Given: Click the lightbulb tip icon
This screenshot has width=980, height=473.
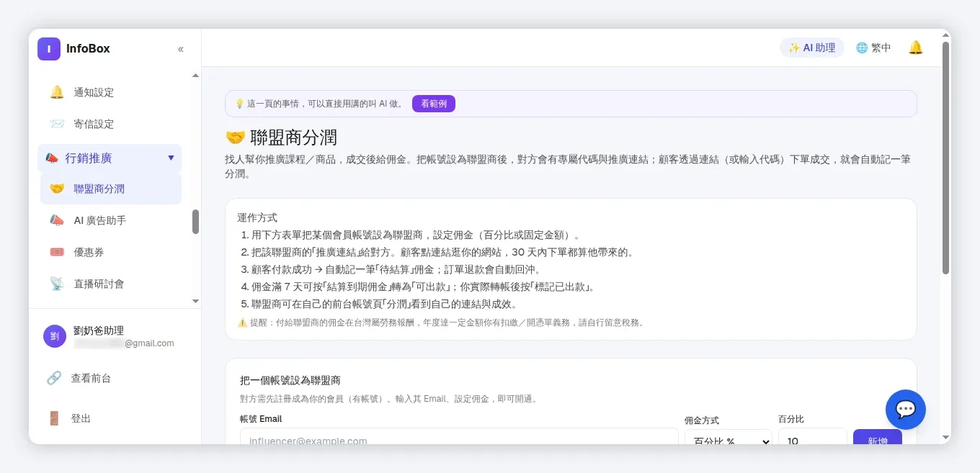Looking at the screenshot, I should pyautogui.click(x=239, y=104).
